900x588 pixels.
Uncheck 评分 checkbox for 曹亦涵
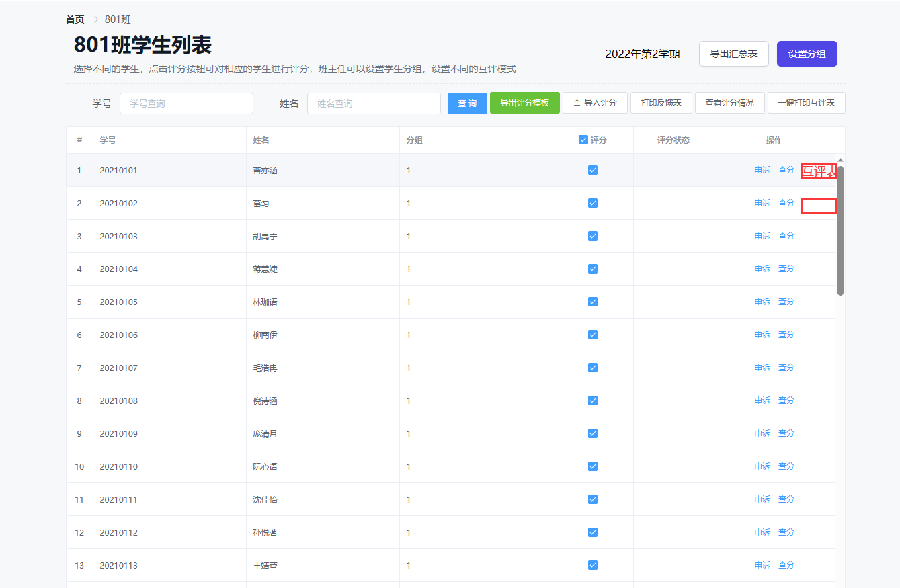pyautogui.click(x=593, y=170)
